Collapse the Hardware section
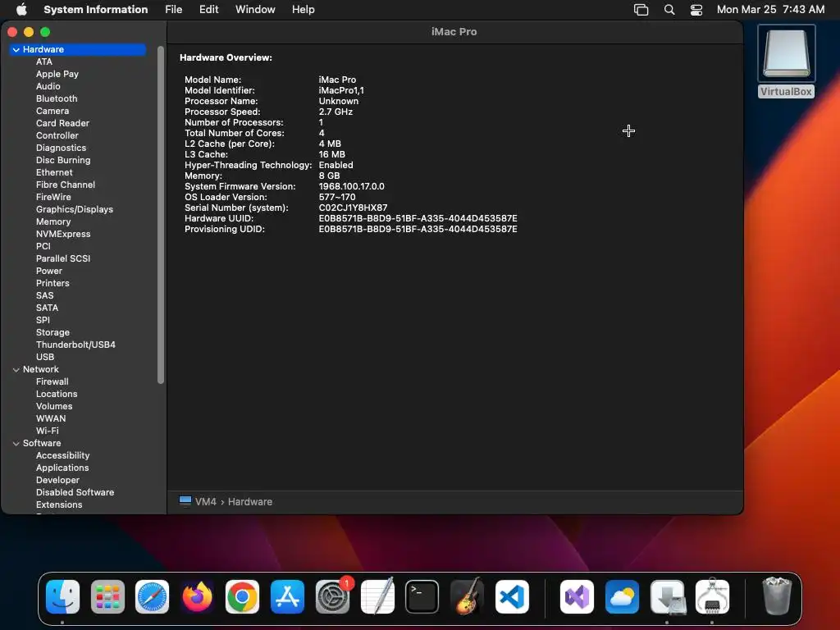Viewport: 840px width, 630px height. (16, 49)
